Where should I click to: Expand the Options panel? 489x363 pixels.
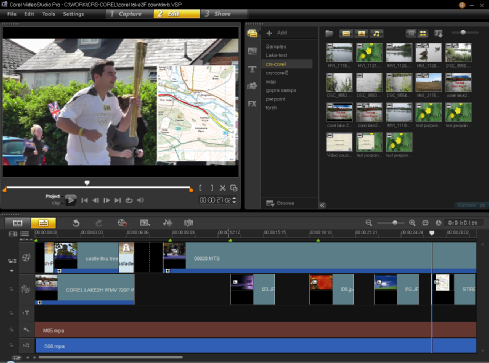coord(471,205)
